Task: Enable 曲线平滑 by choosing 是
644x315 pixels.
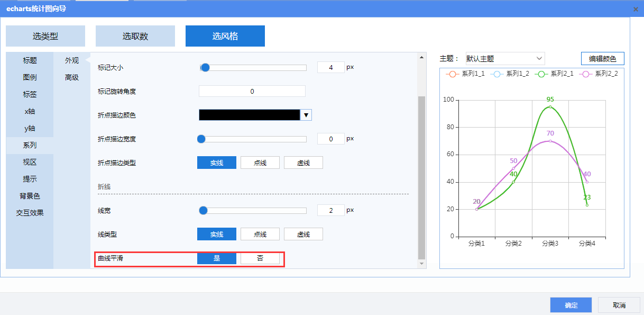Action: pos(216,258)
